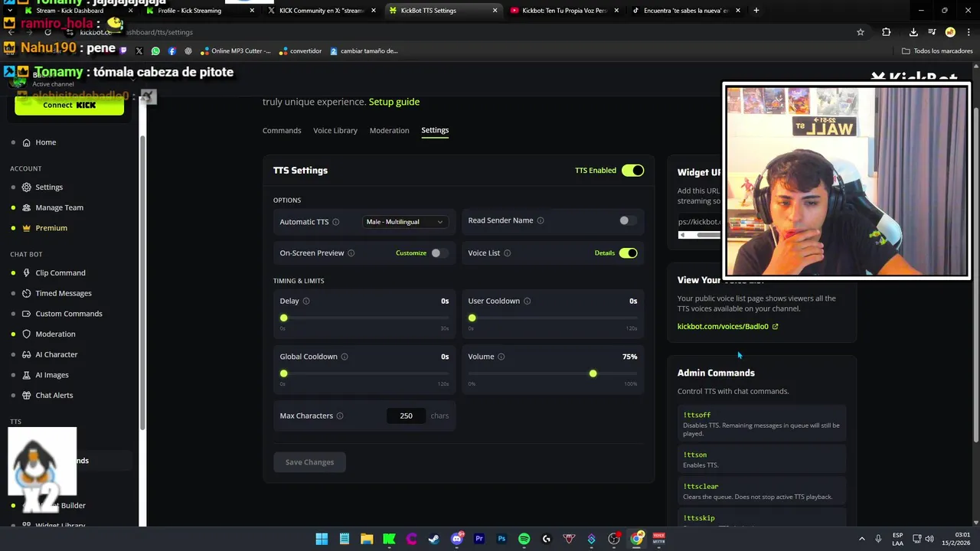Open Discord from the taskbar
The width and height of the screenshot is (980, 551).
click(x=457, y=539)
